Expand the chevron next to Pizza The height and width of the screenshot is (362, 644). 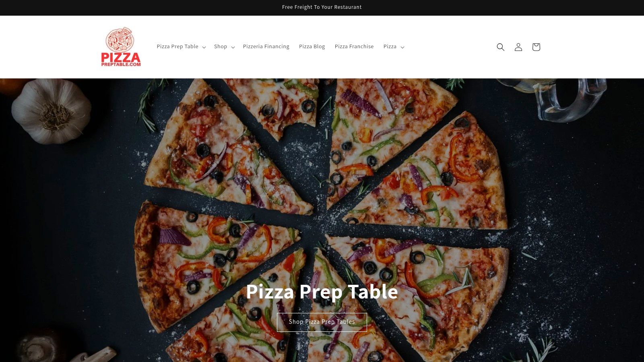tap(402, 47)
